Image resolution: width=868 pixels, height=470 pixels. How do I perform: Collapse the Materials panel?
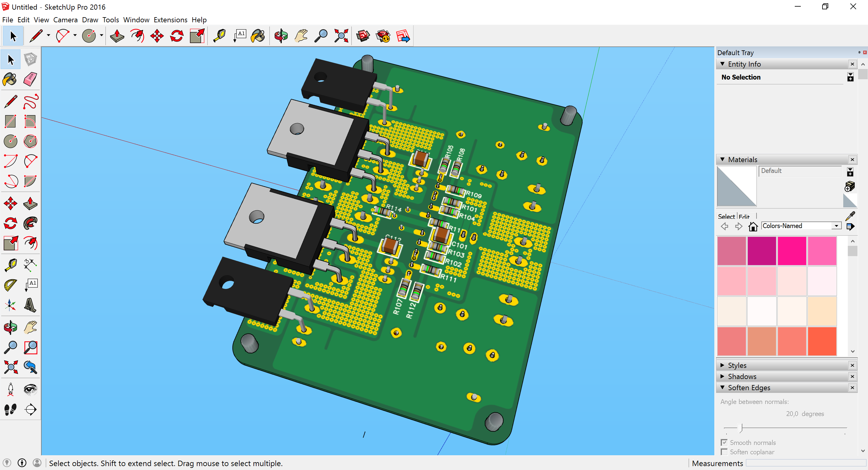(x=722, y=159)
